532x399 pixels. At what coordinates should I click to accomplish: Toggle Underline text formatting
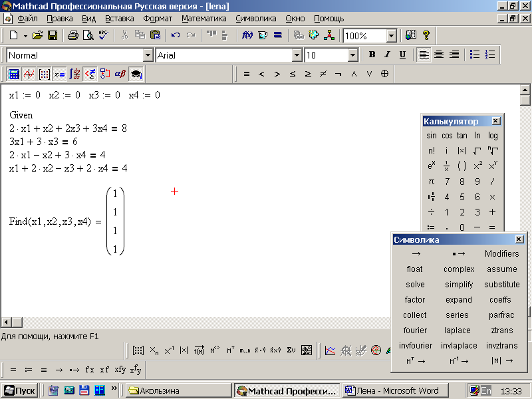402,55
